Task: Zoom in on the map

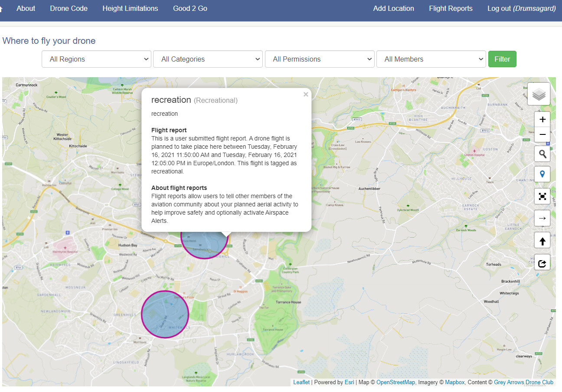Action: click(542, 119)
